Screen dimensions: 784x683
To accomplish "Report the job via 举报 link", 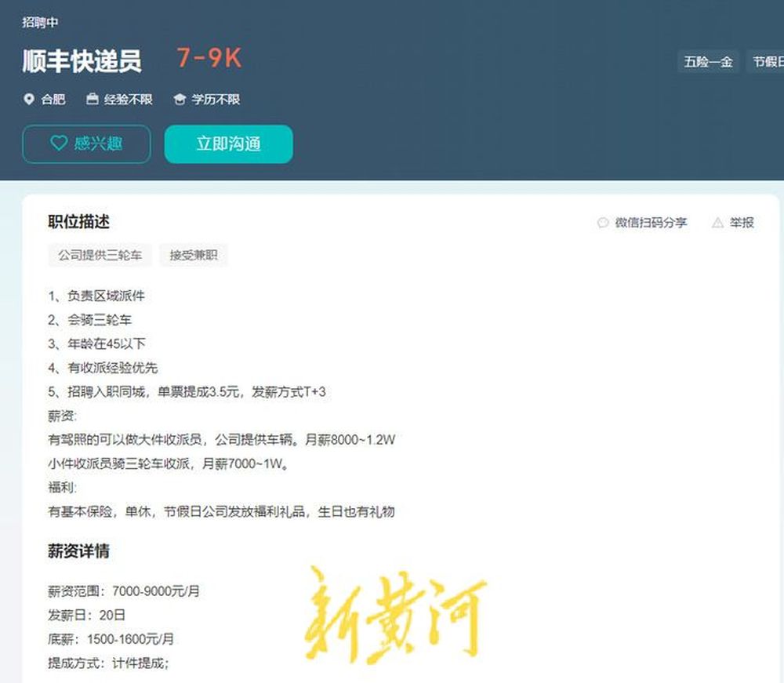I will pos(742,223).
